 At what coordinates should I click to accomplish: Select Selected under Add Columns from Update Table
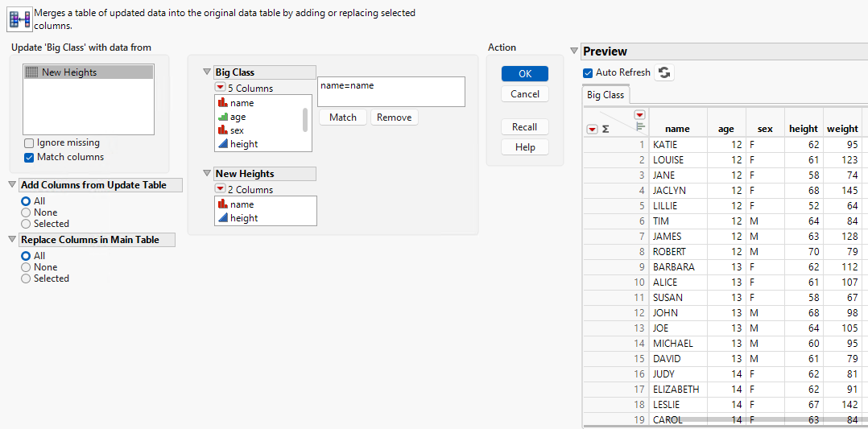26,224
